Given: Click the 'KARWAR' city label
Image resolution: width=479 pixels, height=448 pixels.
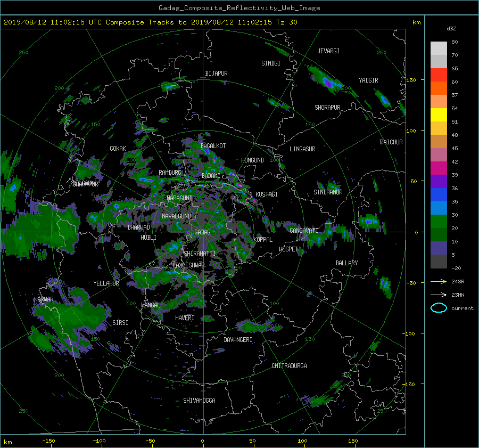Looking at the screenshot, I should 44,299.
